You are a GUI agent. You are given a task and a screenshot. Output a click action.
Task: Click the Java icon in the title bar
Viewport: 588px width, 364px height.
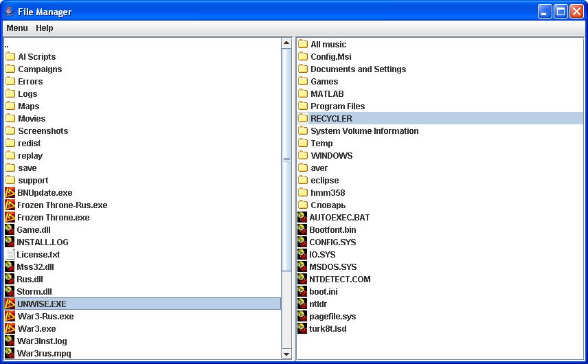10,12
